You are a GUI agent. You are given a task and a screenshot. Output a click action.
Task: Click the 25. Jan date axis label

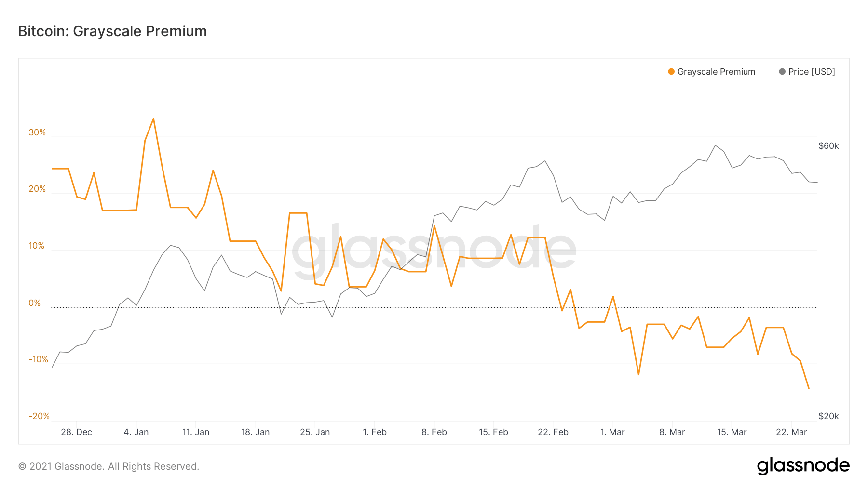pyautogui.click(x=315, y=432)
